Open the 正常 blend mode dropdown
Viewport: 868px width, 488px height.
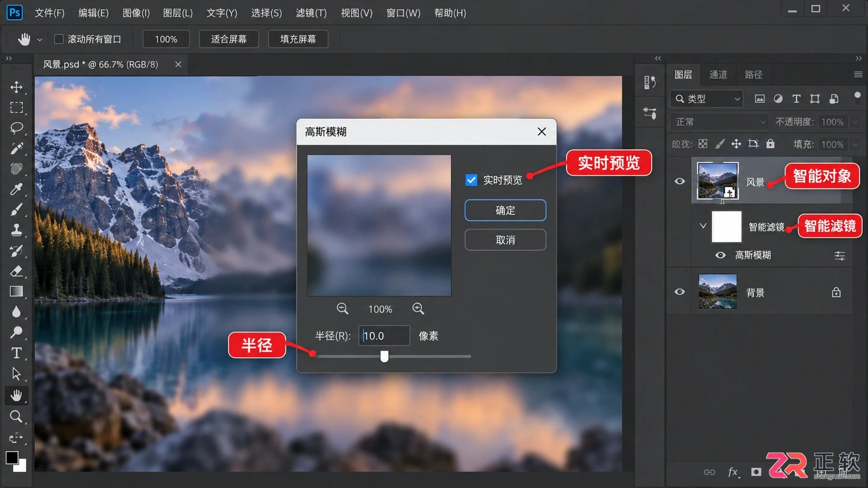coord(720,122)
